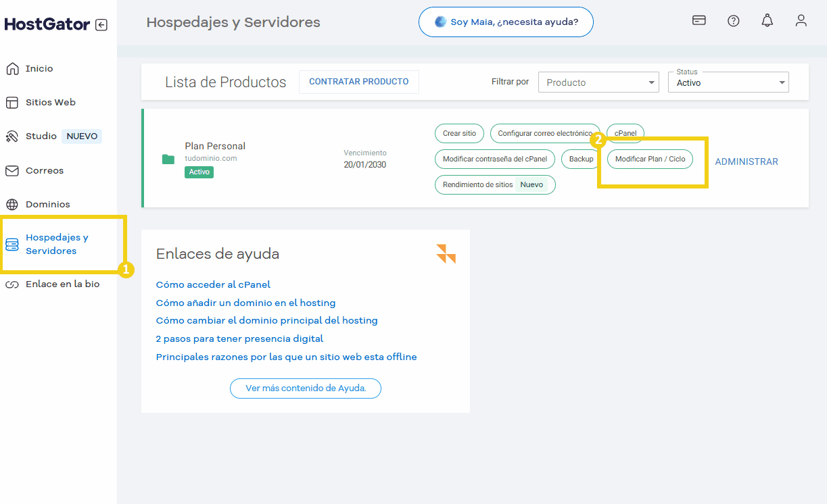Open the Cómo acceder al cPanel link
The image size is (827, 504).
coord(213,285)
